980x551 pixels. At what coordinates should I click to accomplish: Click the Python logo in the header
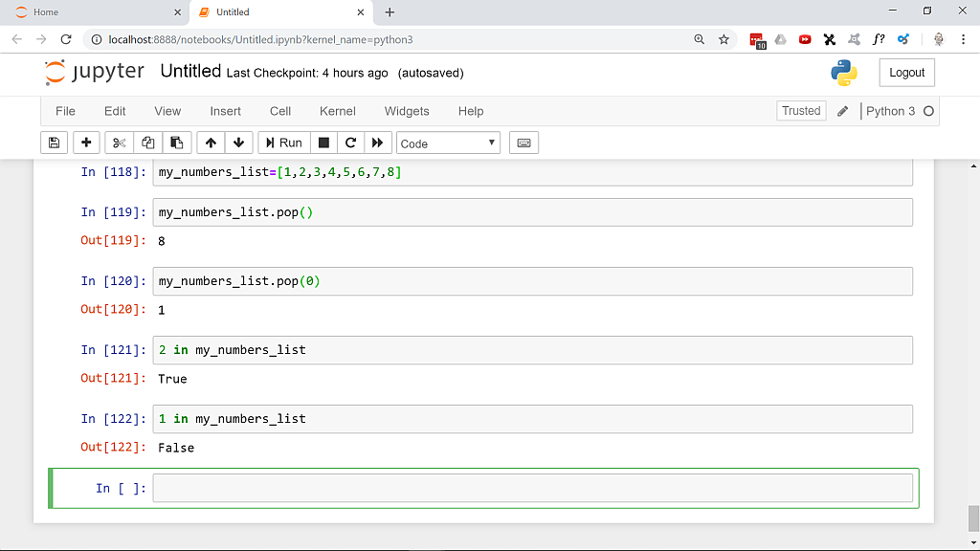(844, 73)
